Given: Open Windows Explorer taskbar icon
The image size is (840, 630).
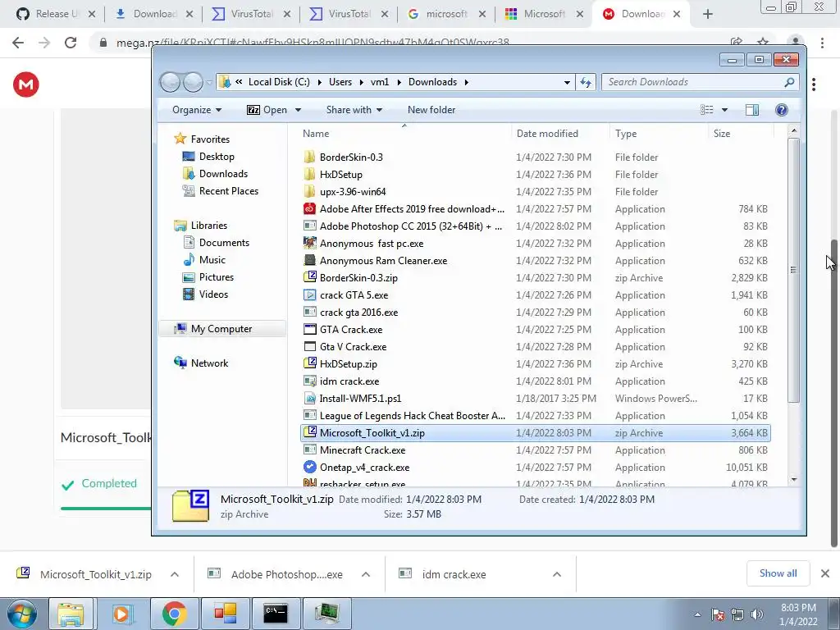Looking at the screenshot, I should click(x=71, y=614).
